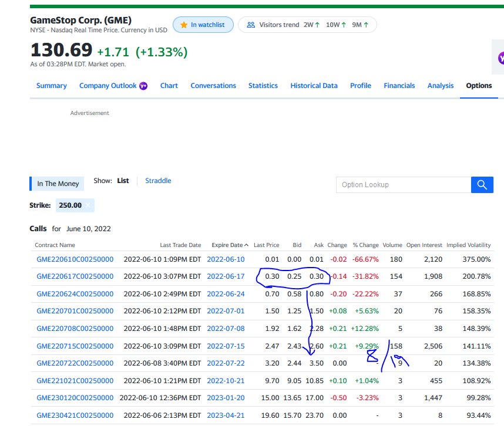Click the Y+ badge next to Company Outlook

click(143, 86)
